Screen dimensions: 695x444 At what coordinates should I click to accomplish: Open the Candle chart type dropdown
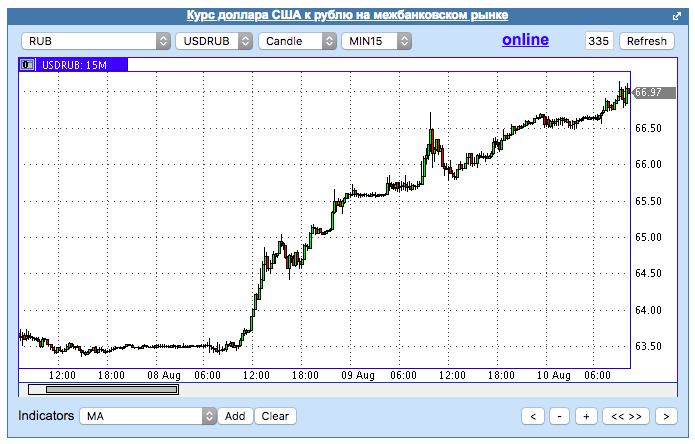pyautogui.click(x=297, y=41)
